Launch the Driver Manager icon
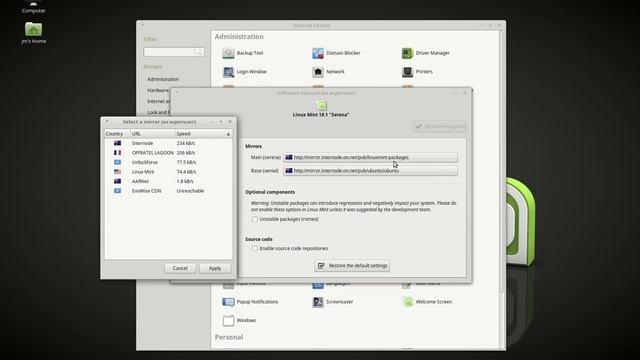This screenshot has height=360, width=640. [407, 53]
